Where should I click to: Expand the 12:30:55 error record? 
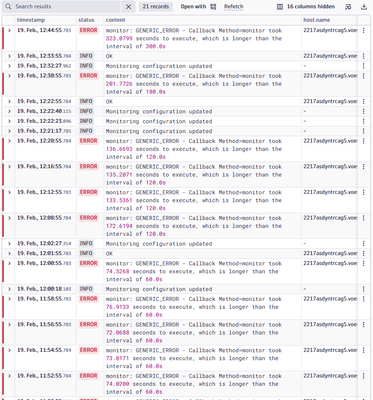pos(9,76)
